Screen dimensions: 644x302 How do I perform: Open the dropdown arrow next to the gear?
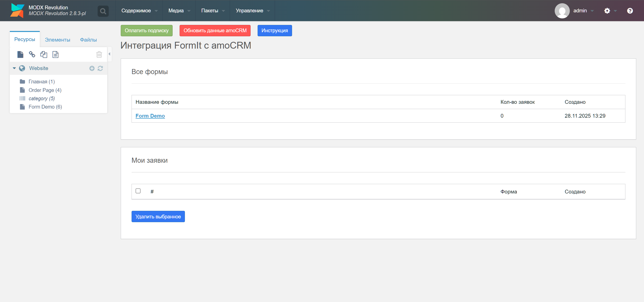pos(615,11)
